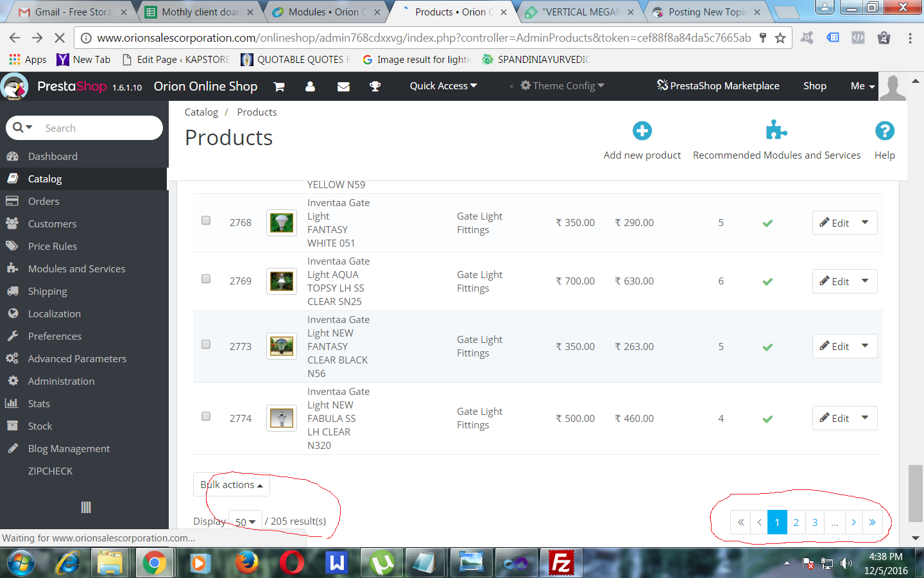Toggle enabled status checkmark for product 2773
Screen dimensions: 924x578
coord(767,347)
